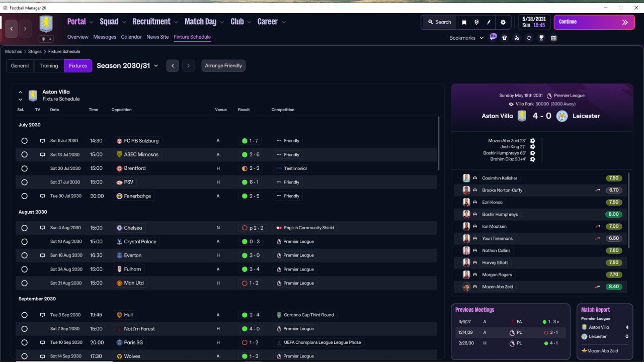Click the 2/26/30 previous meeting row

tap(510, 343)
